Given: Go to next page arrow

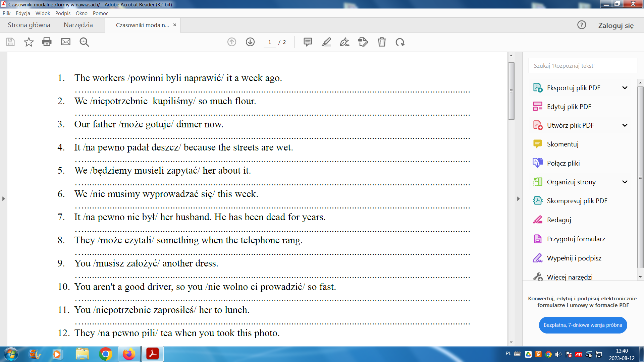Looking at the screenshot, I should pos(250,42).
